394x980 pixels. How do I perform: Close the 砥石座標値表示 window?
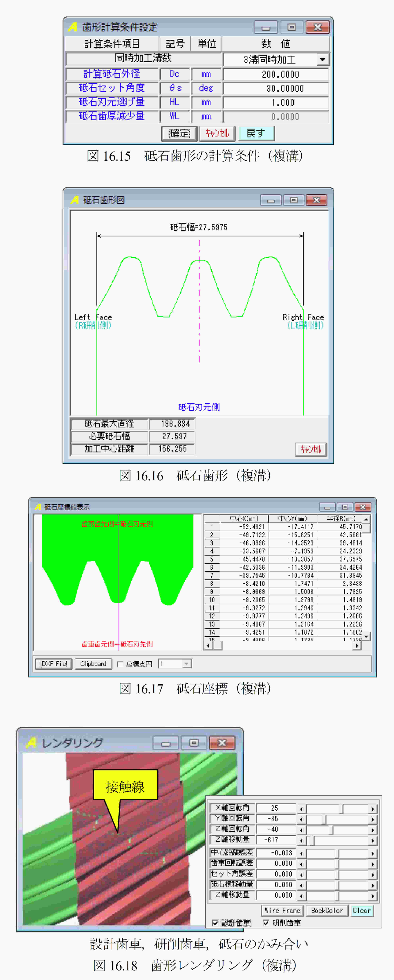363,507
